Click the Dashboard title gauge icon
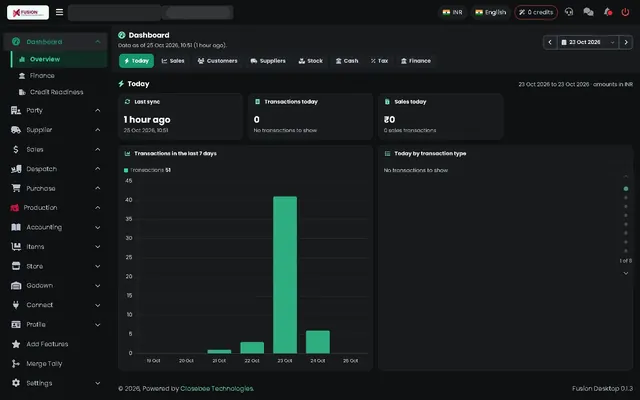This screenshot has width=640, height=400. click(122, 35)
